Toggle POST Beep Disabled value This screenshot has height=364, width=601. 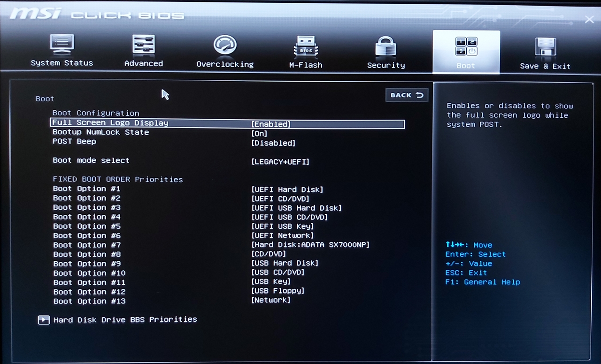coord(273,143)
